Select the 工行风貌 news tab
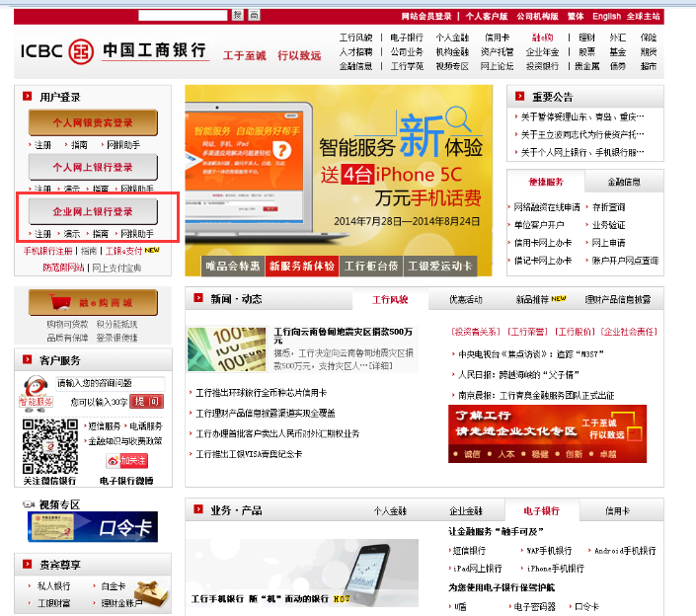696x616 pixels. pyautogui.click(x=390, y=299)
